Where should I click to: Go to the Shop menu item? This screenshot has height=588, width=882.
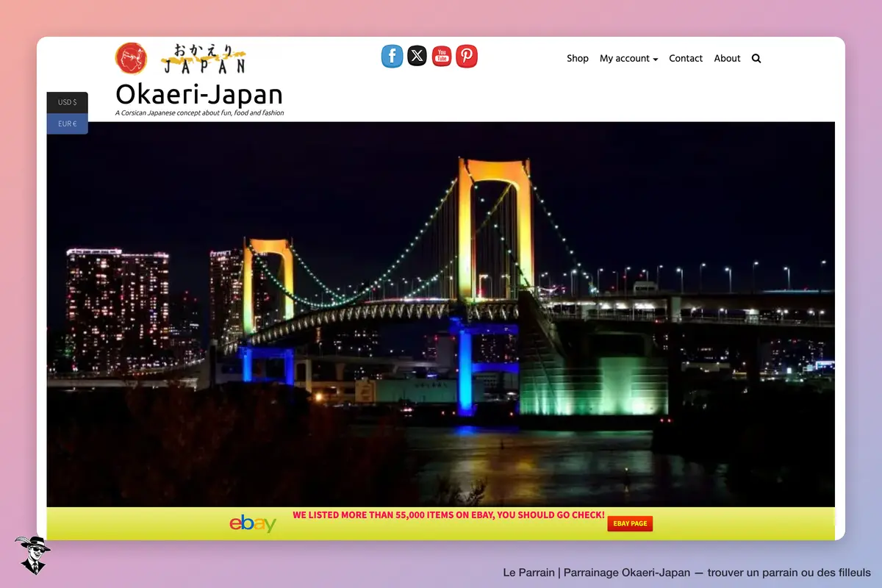click(578, 58)
